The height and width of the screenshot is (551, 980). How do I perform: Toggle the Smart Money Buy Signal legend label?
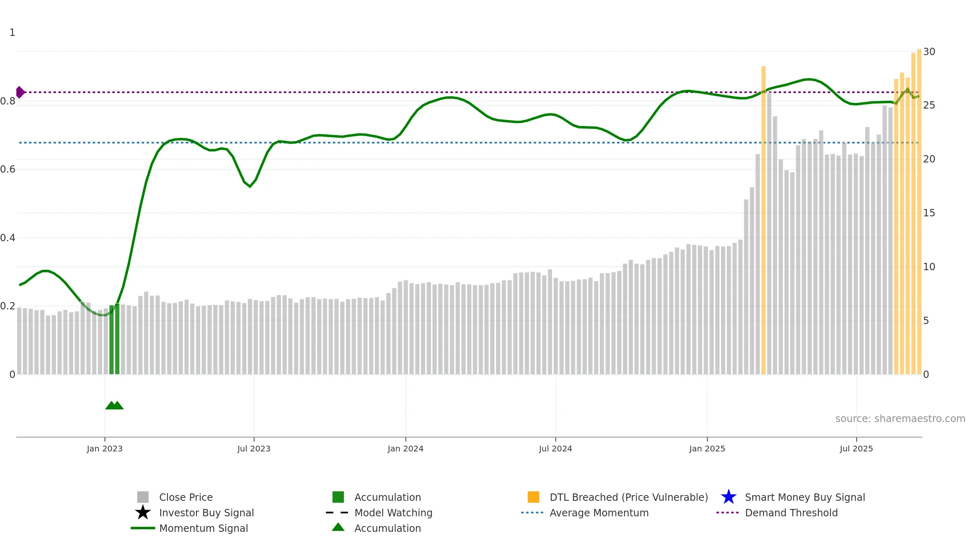click(805, 497)
